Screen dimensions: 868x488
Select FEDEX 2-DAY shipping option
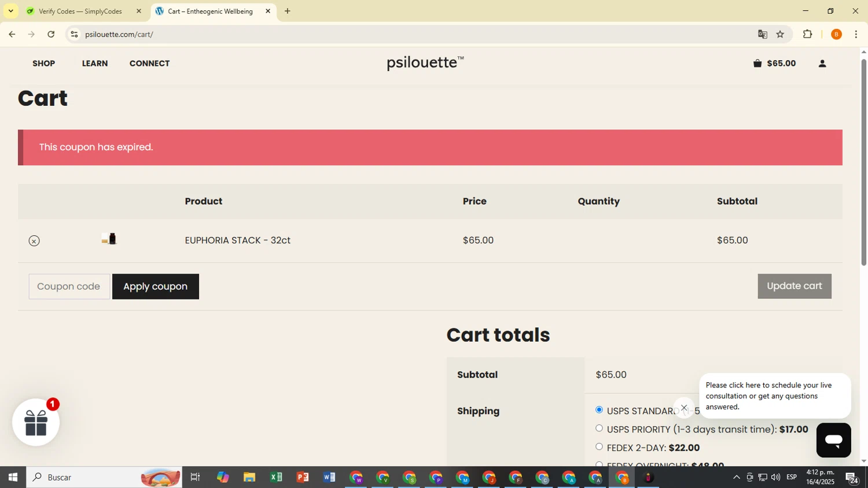[x=599, y=447]
